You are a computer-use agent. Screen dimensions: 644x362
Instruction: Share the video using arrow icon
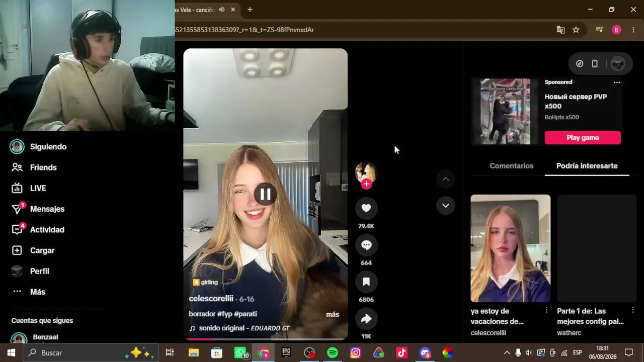[366, 318]
